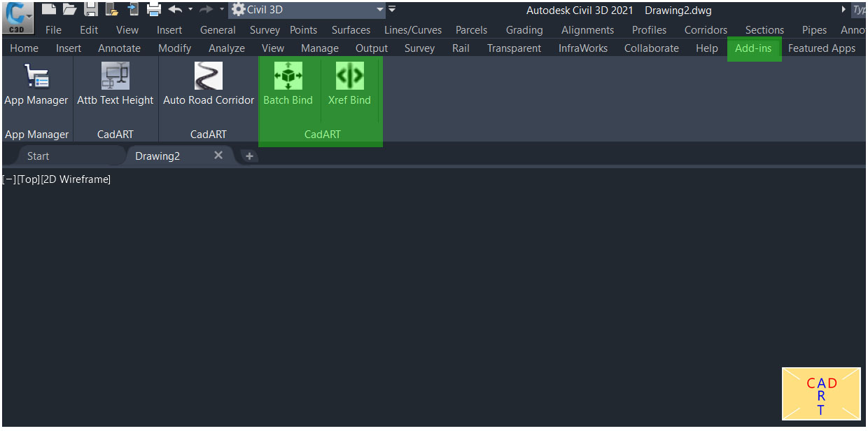Click the Open folder icon in the quick access toolbar
The height and width of the screenshot is (431, 868).
coord(69,9)
